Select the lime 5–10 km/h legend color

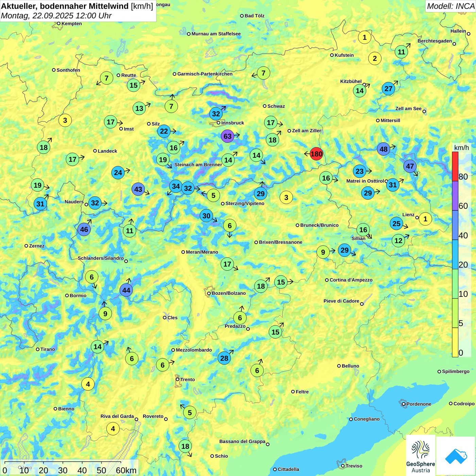click(x=455, y=313)
